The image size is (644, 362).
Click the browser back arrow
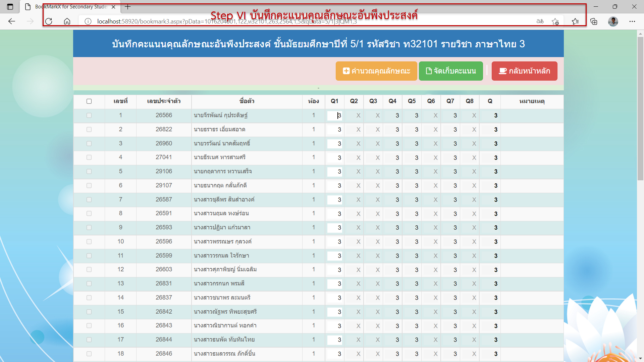coord(12,21)
